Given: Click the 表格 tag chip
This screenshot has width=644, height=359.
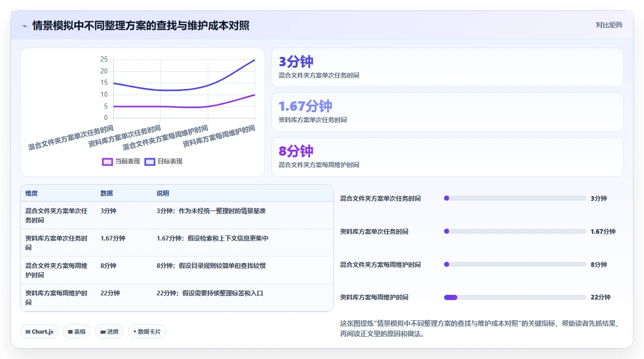Looking at the screenshot, I should pos(76,332).
